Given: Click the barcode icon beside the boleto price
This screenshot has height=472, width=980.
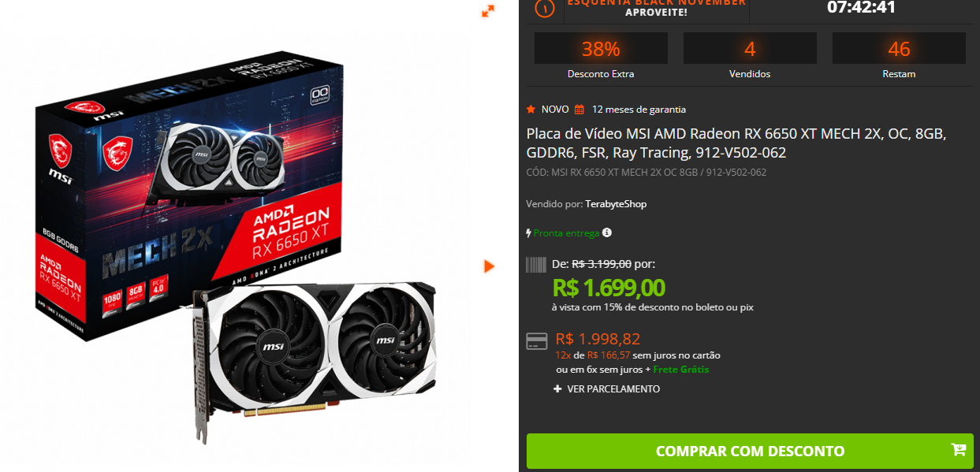Looking at the screenshot, I should tap(536, 265).
